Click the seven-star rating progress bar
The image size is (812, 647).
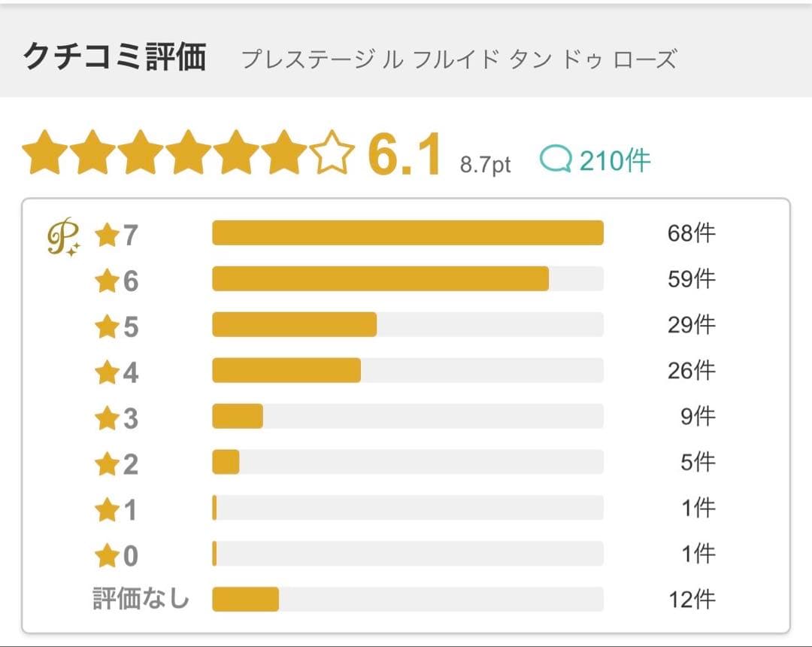408,233
